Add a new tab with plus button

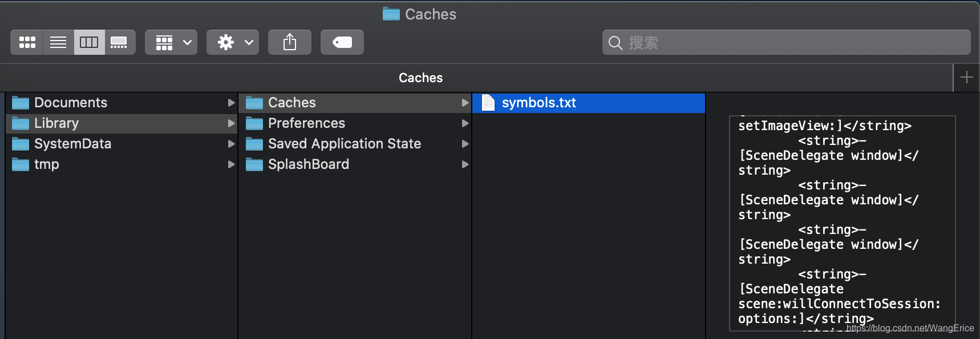coord(966,78)
